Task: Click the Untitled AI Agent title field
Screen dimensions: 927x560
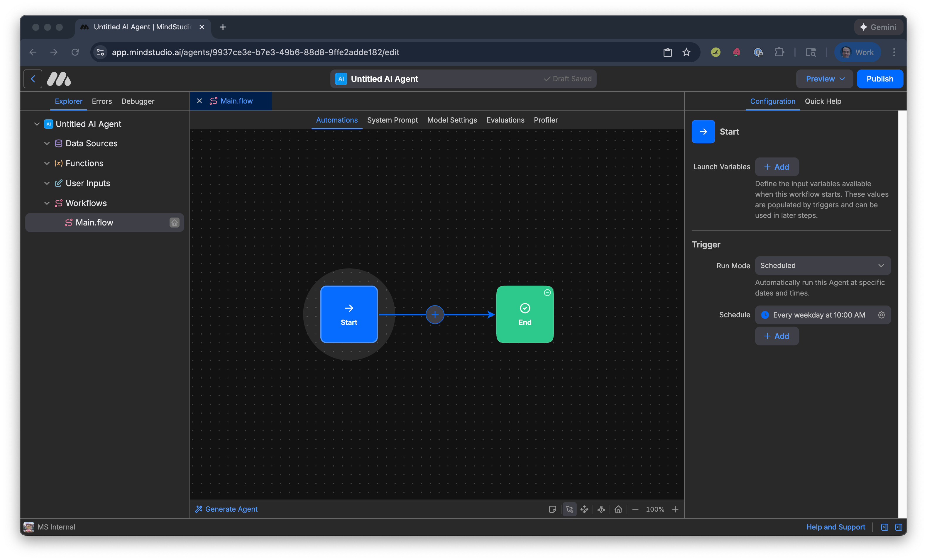Action: tap(385, 79)
